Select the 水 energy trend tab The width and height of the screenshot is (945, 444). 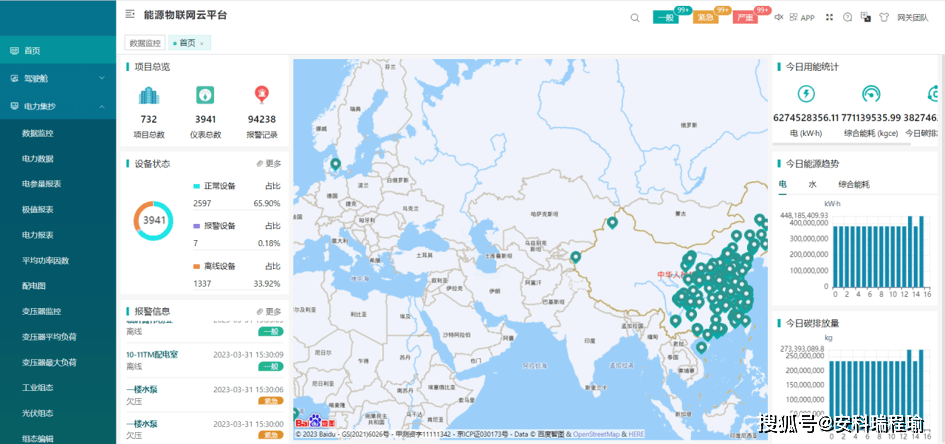pyautogui.click(x=812, y=184)
